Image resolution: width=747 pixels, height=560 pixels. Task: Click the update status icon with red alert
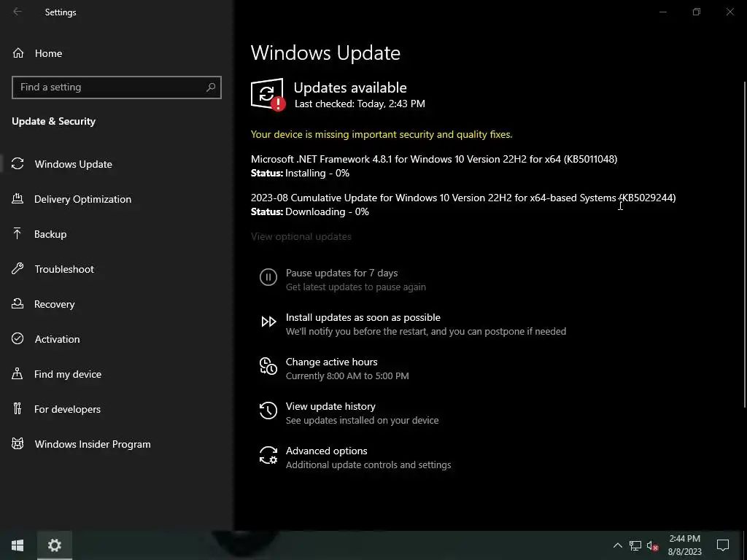click(268, 94)
